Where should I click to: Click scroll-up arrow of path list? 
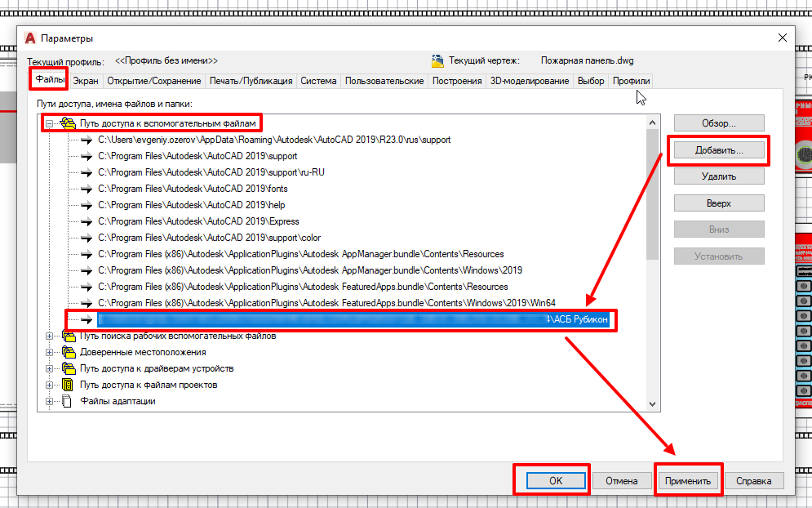(652, 123)
